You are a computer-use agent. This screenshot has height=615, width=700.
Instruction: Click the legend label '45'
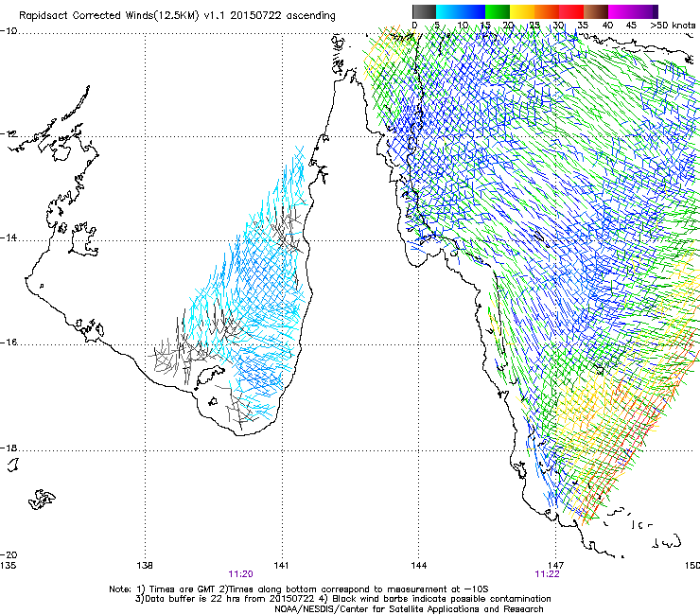click(x=631, y=26)
